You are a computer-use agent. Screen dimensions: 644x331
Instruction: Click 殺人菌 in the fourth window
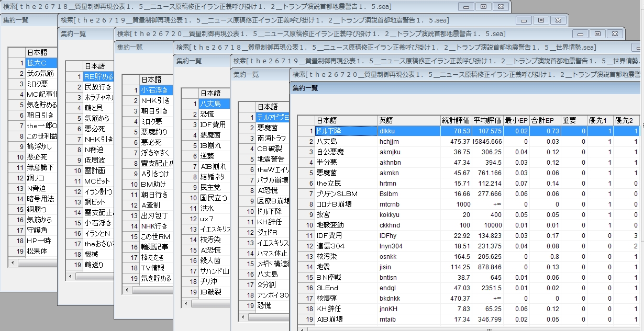pyautogui.click(x=214, y=260)
